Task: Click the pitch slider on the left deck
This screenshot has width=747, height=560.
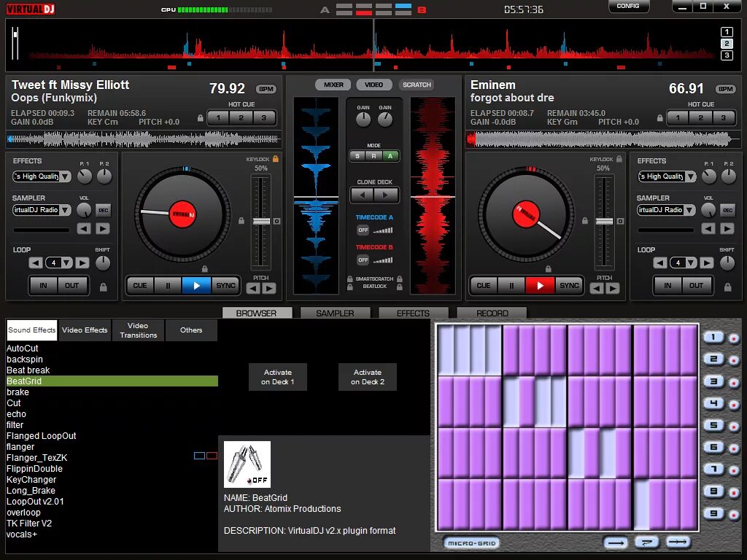Action: pyautogui.click(x=260, y=219)
